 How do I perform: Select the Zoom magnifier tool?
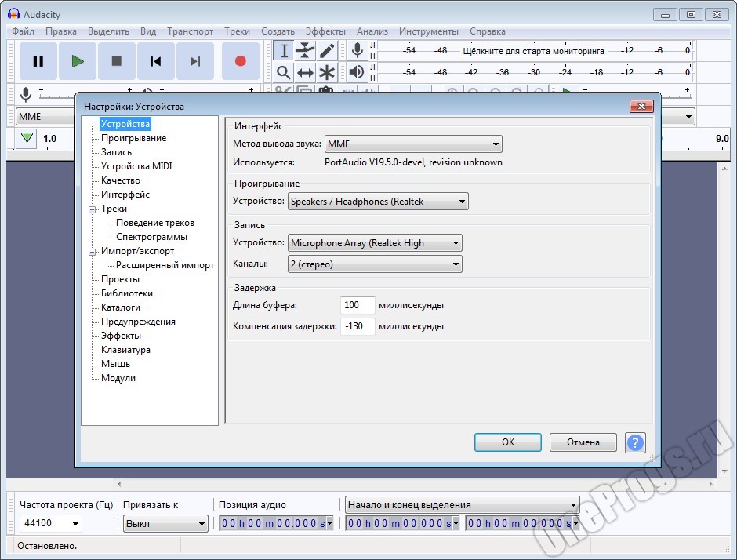point(284,72)
